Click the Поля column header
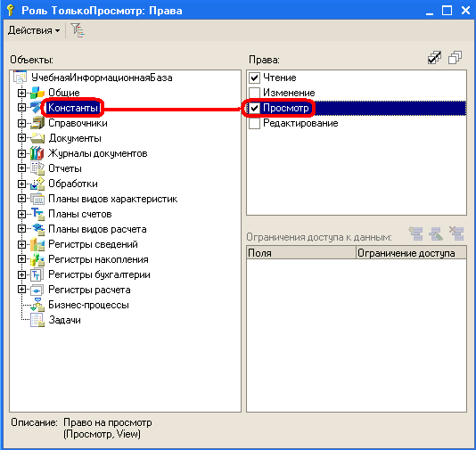 tap(301, 253)
